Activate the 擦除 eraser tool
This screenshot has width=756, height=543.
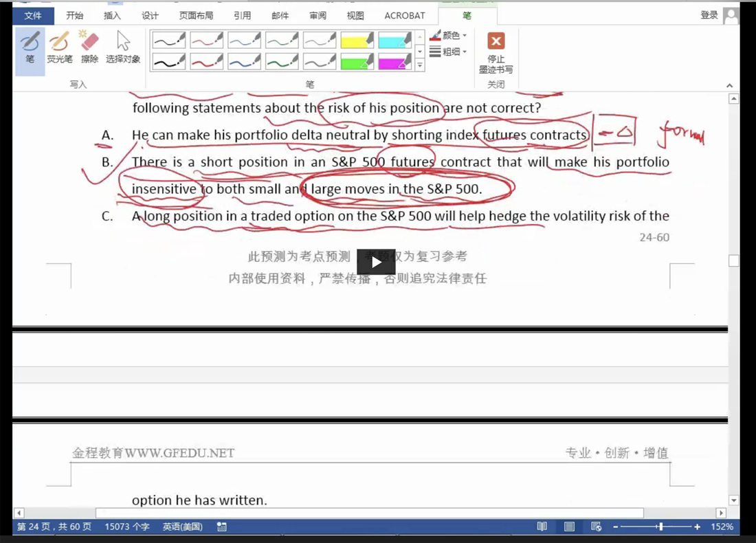[x=89, y=47]
